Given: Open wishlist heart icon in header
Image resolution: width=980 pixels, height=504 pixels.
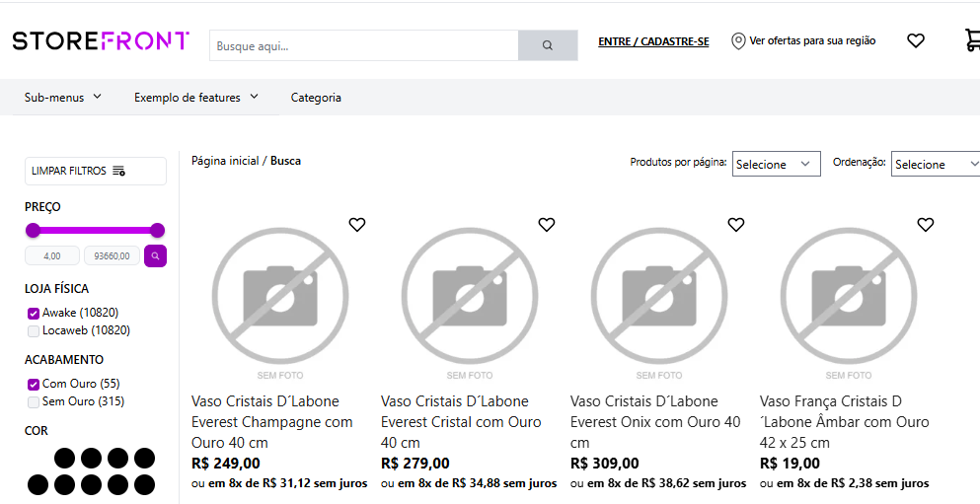Looking at the screenshot, I should pos(916,40).
